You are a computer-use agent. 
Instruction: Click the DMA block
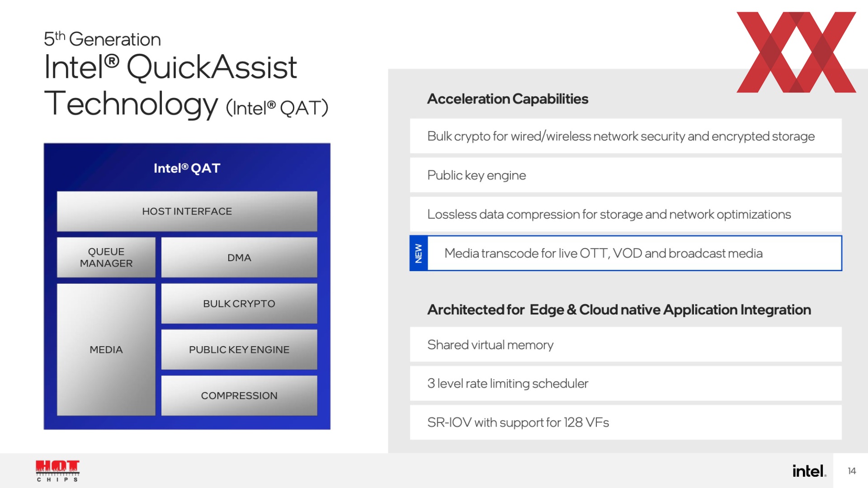click(x=239, y=257)
